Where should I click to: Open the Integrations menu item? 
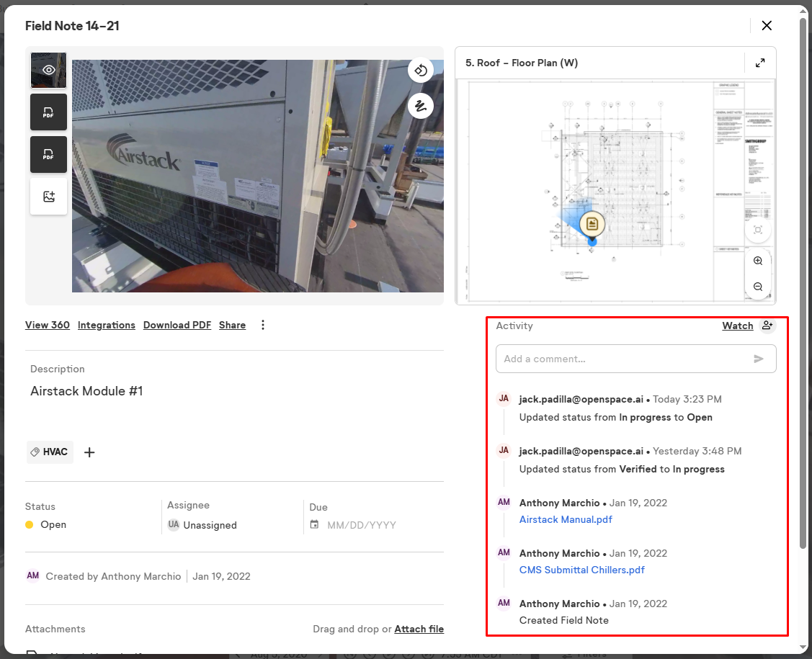106,325
